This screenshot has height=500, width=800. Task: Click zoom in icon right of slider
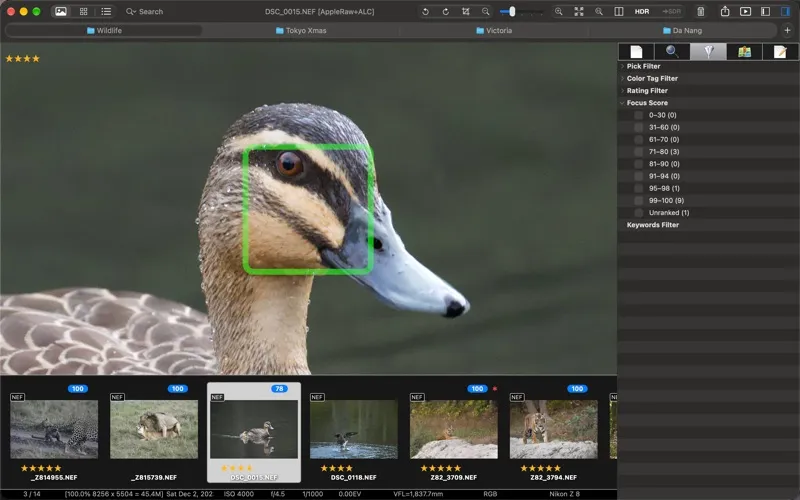click(559, 11)
